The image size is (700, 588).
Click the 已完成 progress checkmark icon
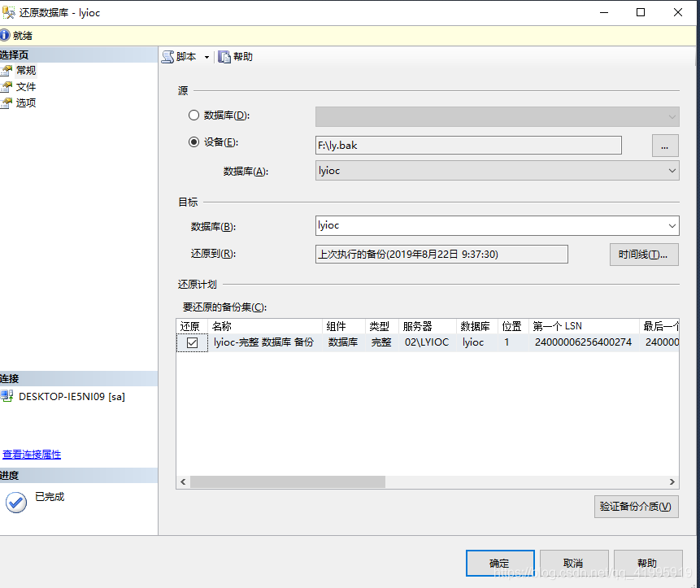[16, 502]
